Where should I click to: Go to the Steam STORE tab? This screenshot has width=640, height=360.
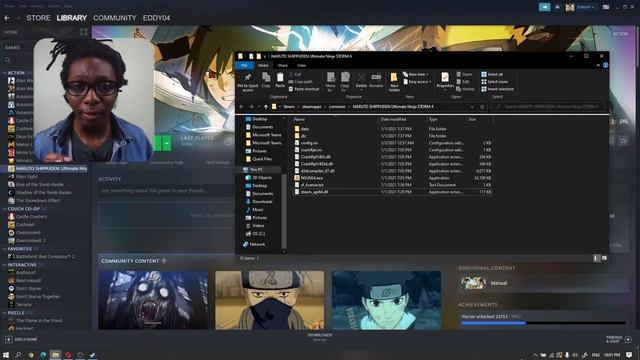pyautogui.click(x=38, y=18)
